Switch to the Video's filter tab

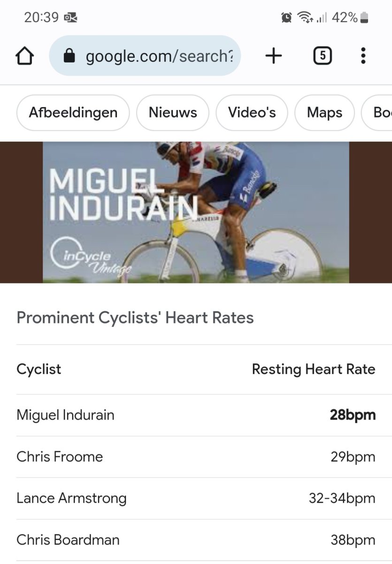pos(252,113)
